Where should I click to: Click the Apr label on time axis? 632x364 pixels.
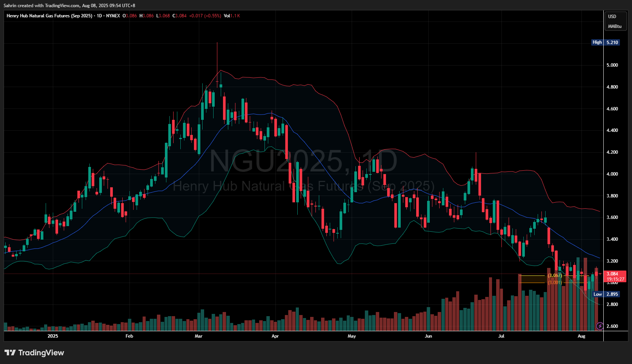tap(275, 336)
